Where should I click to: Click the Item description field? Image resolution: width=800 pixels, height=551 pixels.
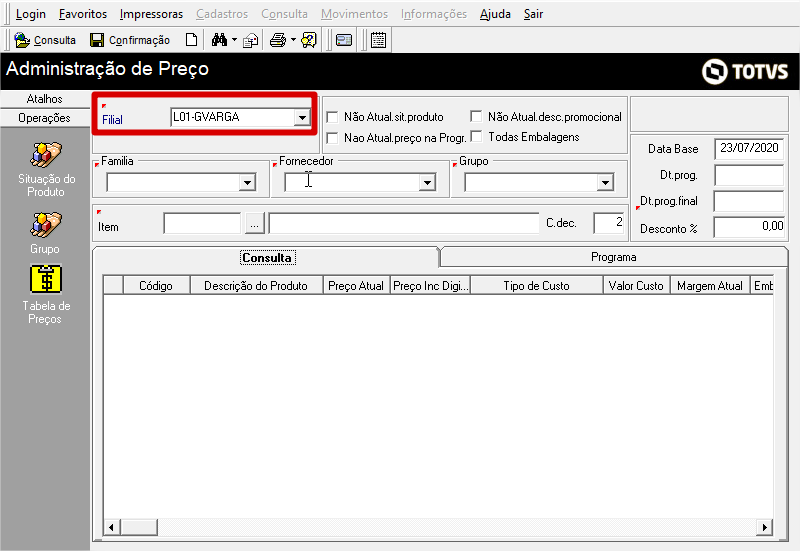click(404, 223)
